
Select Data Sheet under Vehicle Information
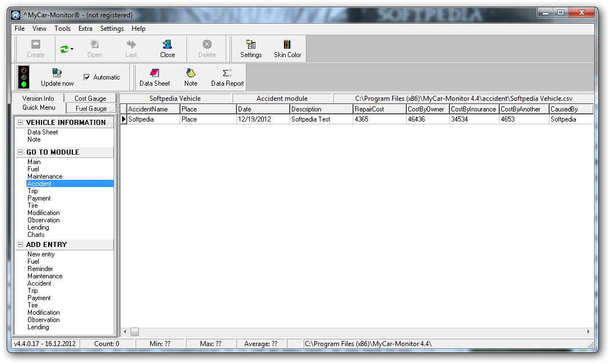(43, 132)
